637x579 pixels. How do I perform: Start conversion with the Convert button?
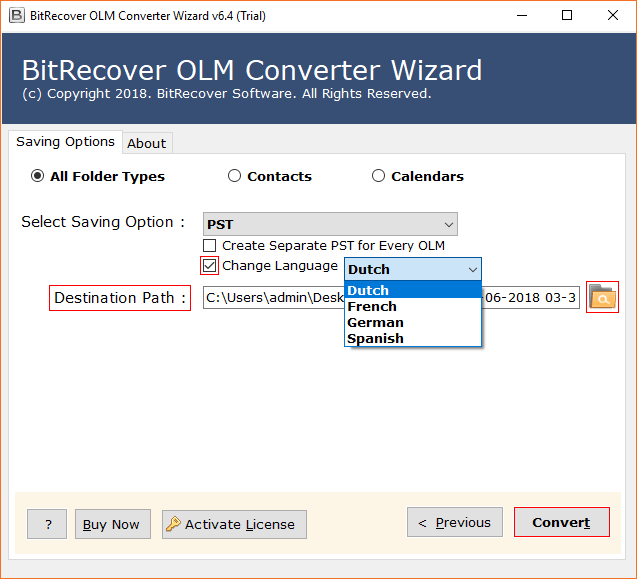562,522
